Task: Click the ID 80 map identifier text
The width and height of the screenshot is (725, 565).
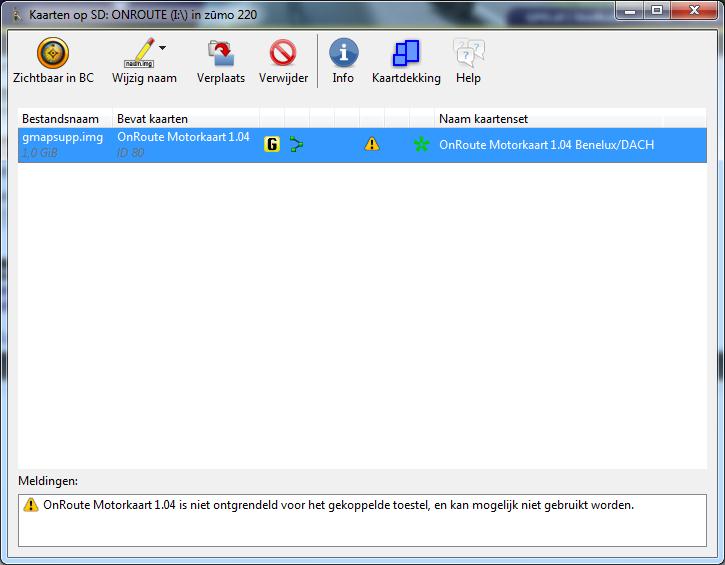Action: [x=130, y=153]
